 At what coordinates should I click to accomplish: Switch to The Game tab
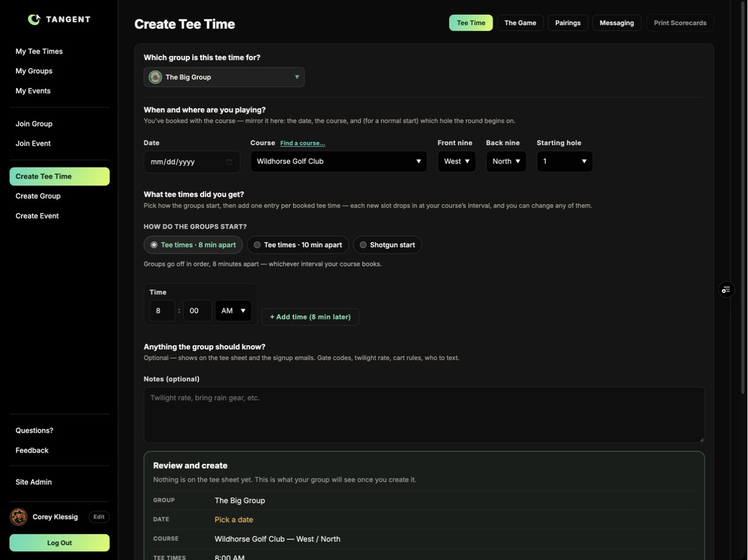tap(520, 23)
